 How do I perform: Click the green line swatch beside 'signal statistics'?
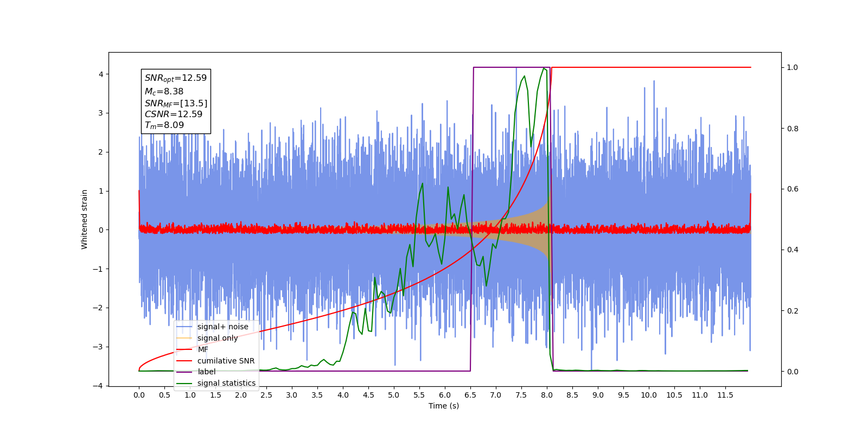(x=184, y=383)
